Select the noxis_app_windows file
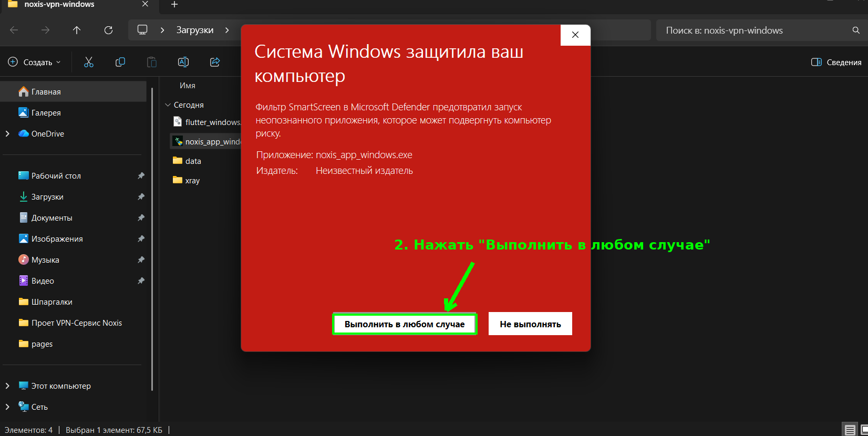Screen dimensions: 868x436 pyautogui.click(x=206, y=141)
